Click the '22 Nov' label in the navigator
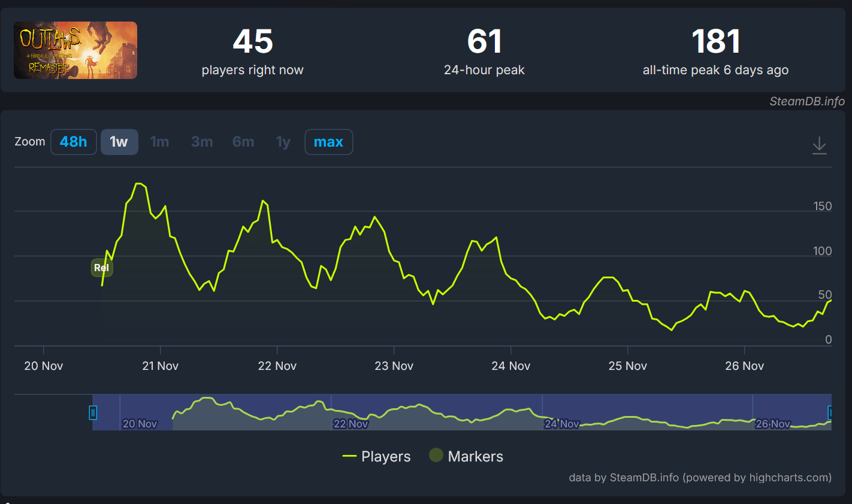The height and width of the screenshot is (504, 852). pos(351,424)
